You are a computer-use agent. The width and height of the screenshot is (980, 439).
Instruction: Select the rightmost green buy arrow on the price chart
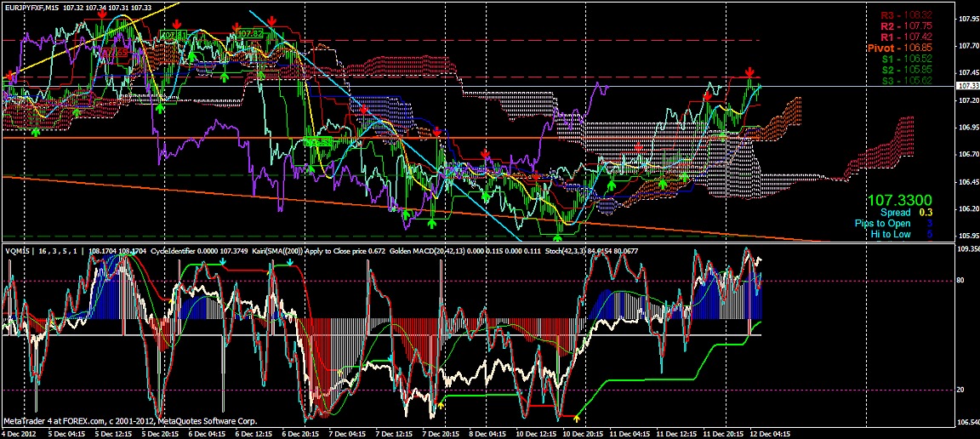tap(722, 137)
